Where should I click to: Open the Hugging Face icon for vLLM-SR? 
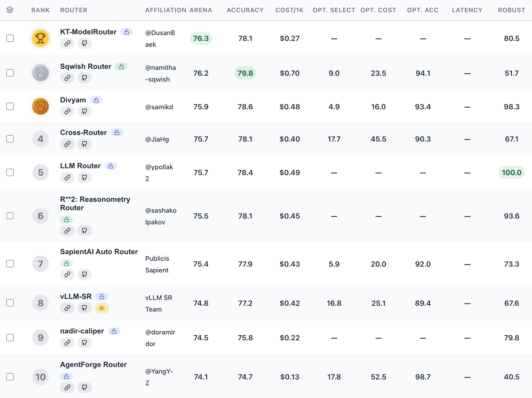102,308
